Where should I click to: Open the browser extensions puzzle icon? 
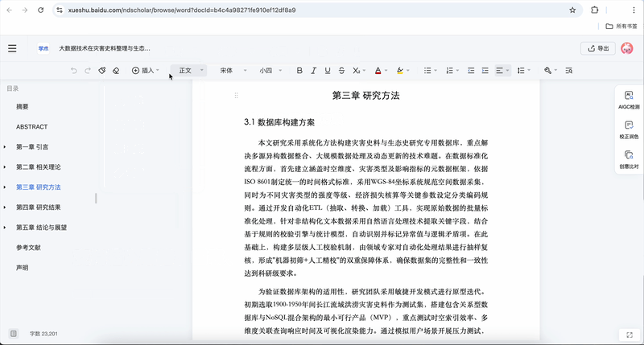[594, 10]
